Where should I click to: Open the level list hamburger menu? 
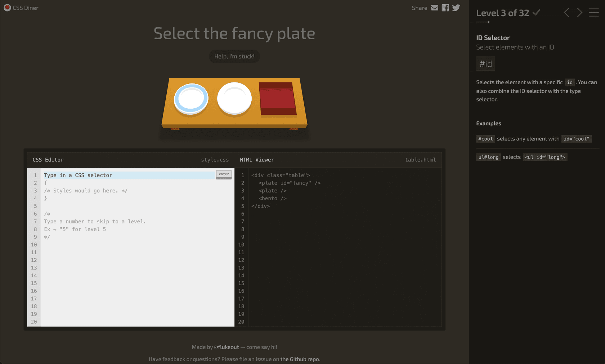594,13
